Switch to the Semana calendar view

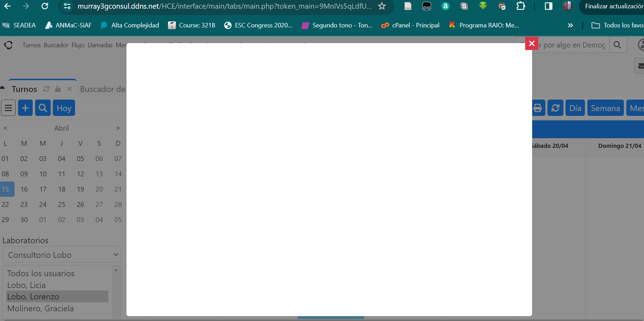click(605, 108)
